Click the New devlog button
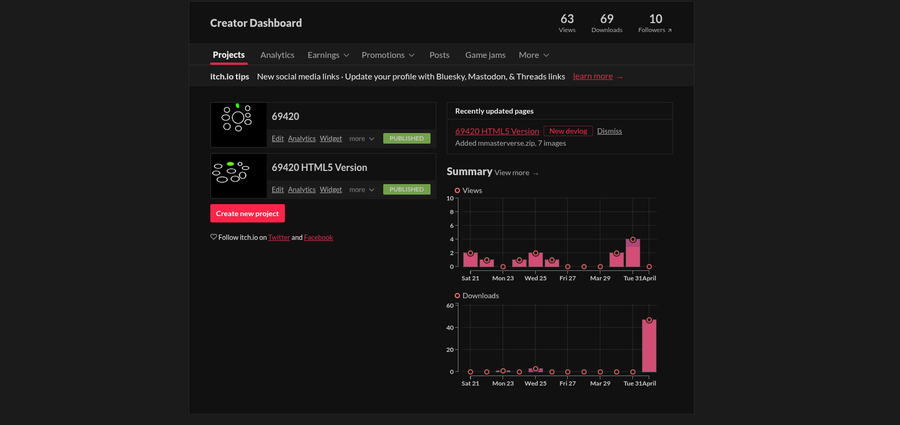Viewport: 900px width, 425px height. pos(568,131)
